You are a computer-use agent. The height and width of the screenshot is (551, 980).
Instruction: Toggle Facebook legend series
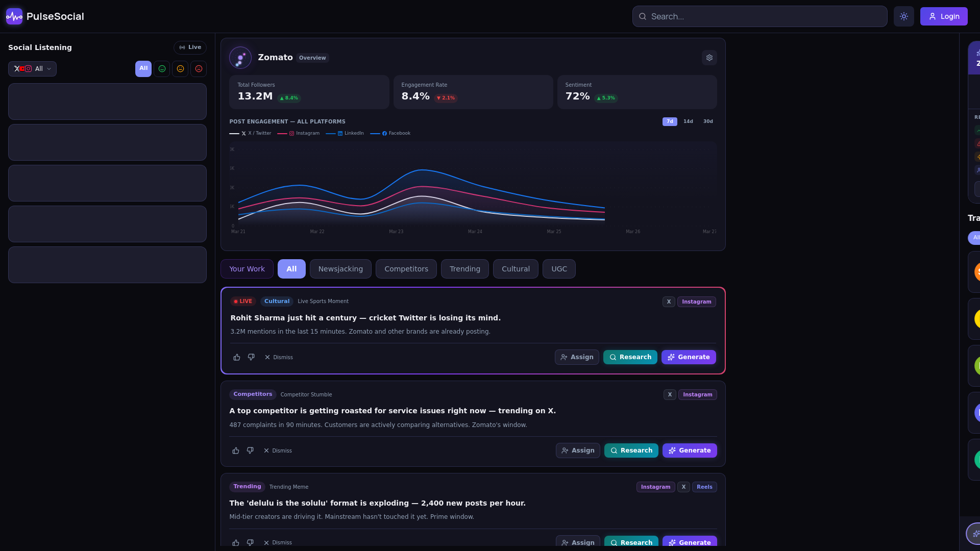coord(390,133)
